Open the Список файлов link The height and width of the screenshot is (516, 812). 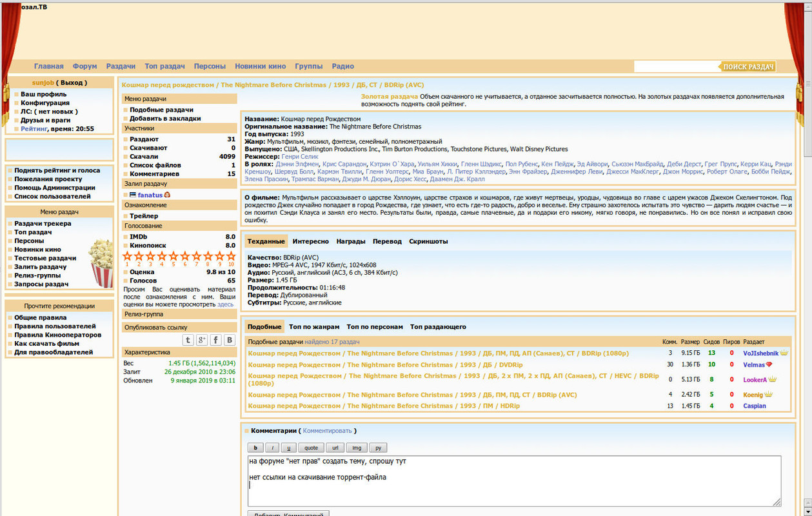(x=155, y=165)
